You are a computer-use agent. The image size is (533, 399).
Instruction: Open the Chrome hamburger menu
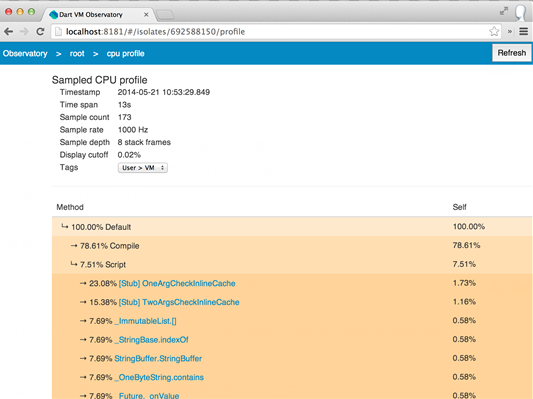[523, 32]
